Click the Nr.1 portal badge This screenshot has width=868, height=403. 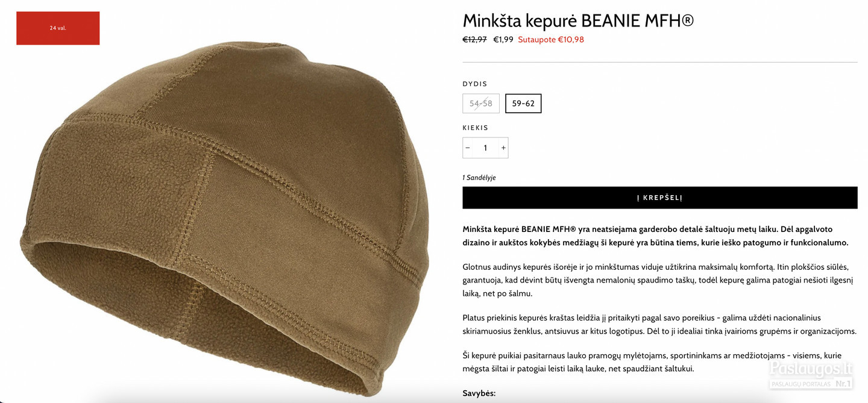tap(843, 383)
